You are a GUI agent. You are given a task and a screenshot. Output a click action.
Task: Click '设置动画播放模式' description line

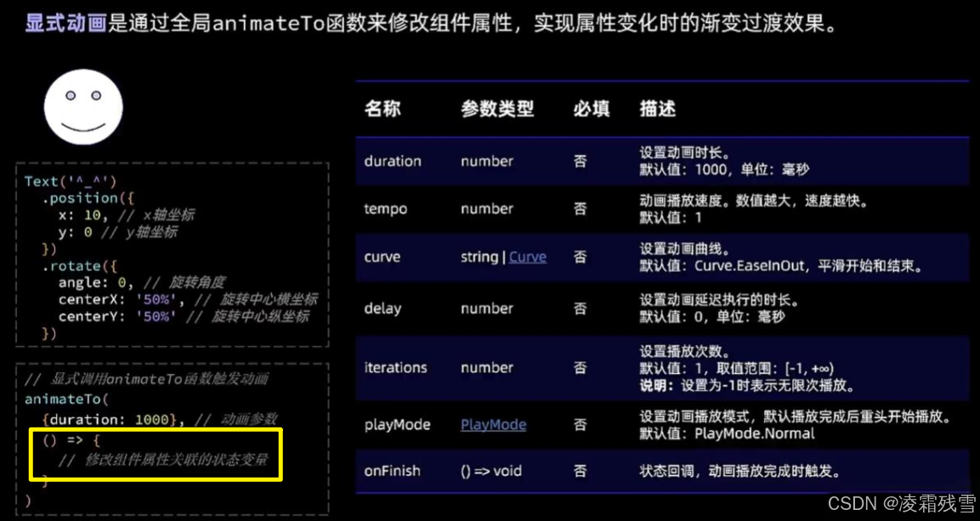point(795,416)
